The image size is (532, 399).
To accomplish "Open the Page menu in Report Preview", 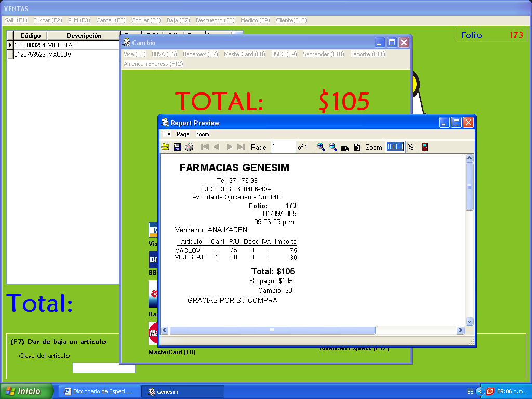I will click(x=183, y=134).
